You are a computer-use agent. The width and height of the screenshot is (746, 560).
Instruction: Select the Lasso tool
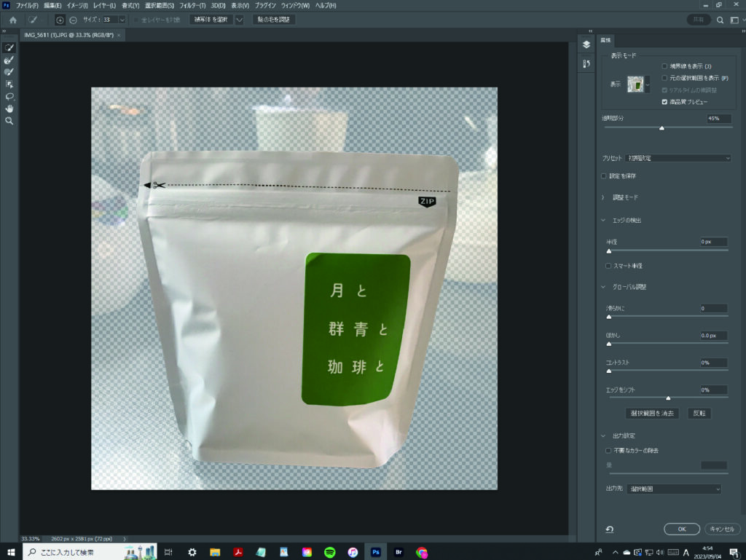9,97
